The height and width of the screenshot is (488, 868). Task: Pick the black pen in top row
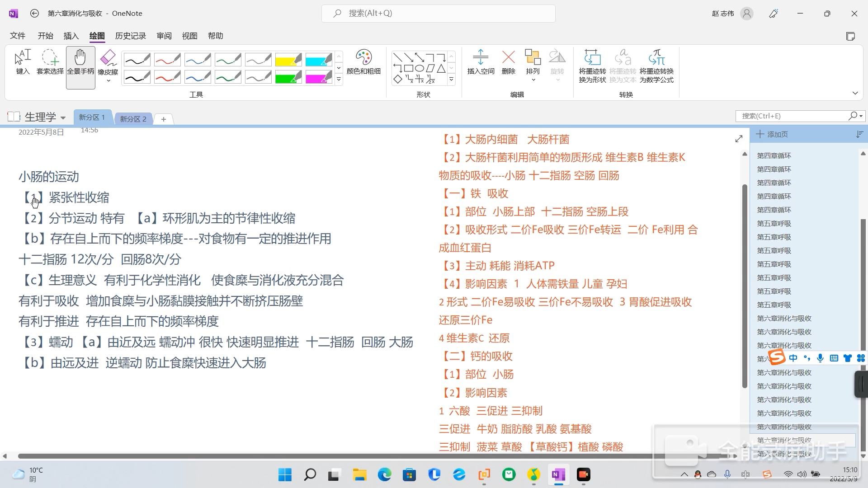click(x=137, y=60)
